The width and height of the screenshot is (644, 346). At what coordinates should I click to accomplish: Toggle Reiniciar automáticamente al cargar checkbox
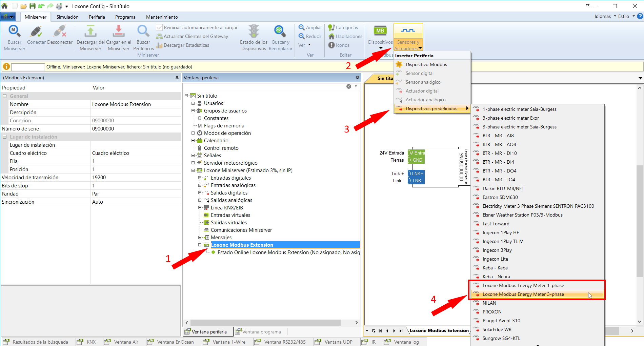click(159, 27)
